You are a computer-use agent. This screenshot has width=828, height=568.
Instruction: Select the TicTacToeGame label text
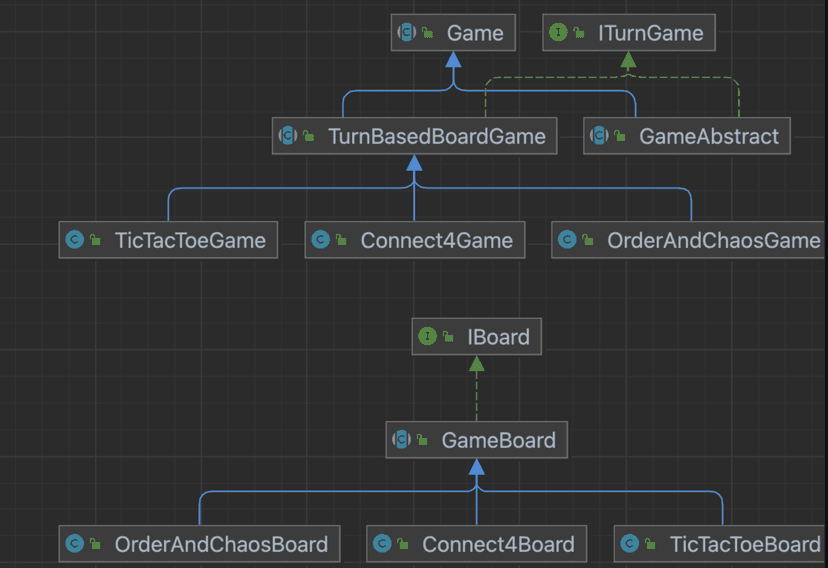pyautogui.click(x=191, y=240)
